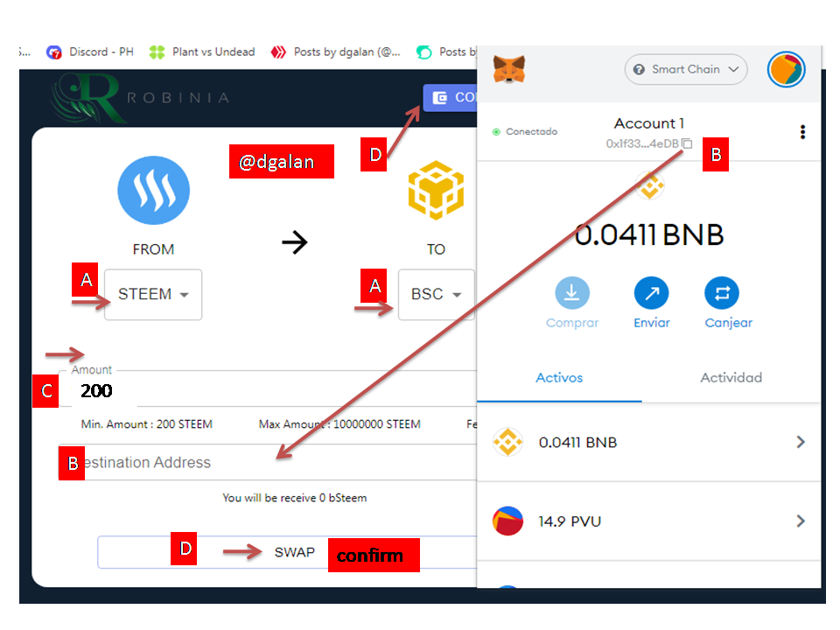Open the Smart Chain network dropdown
This screenshot has width=840, height=630.
coord(686,70)
